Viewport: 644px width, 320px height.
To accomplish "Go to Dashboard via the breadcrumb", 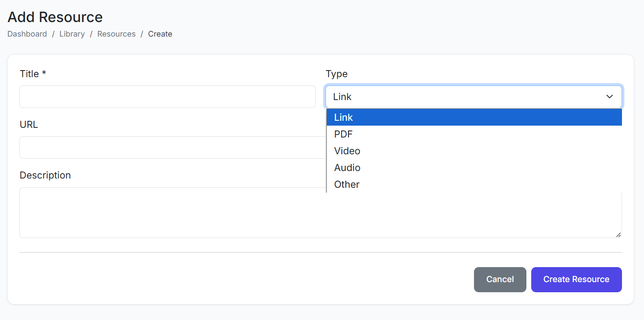I will [x=27, y=34].
